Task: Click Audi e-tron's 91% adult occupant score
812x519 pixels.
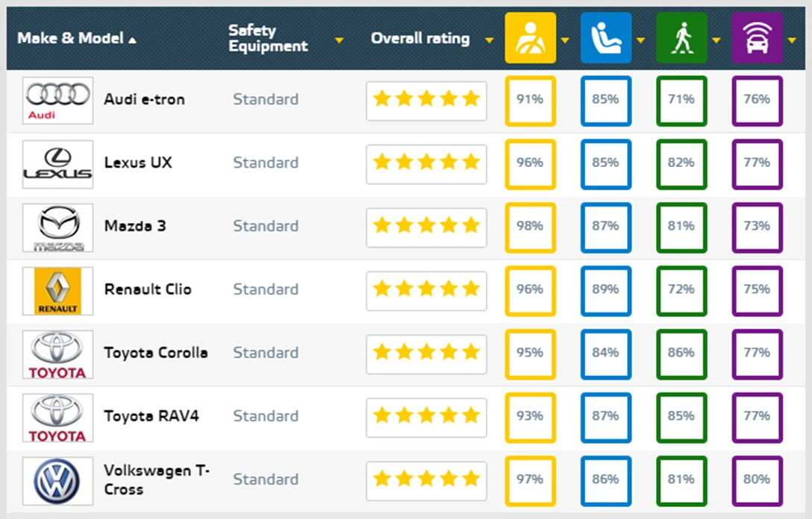Action: (530, 100)
